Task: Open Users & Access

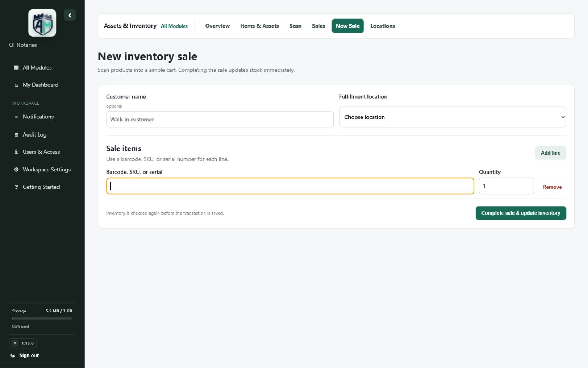Action: [x=42, y=152]
